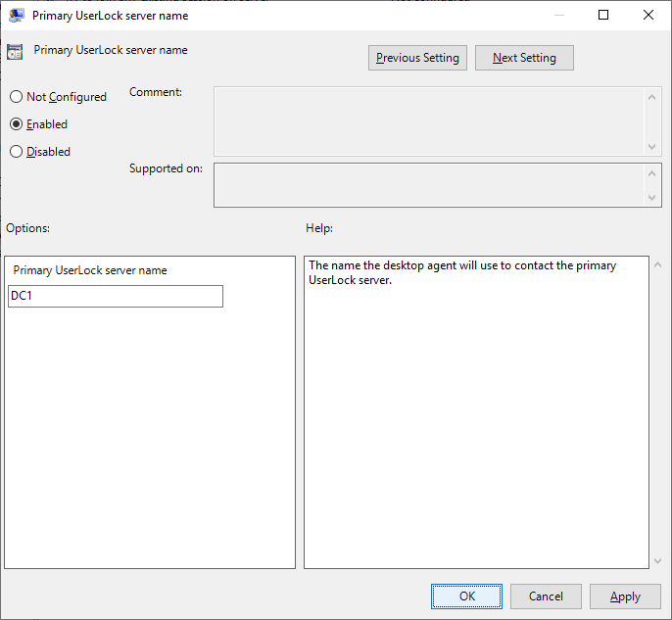Maximize the policy setting window

[x=603, y=15]
